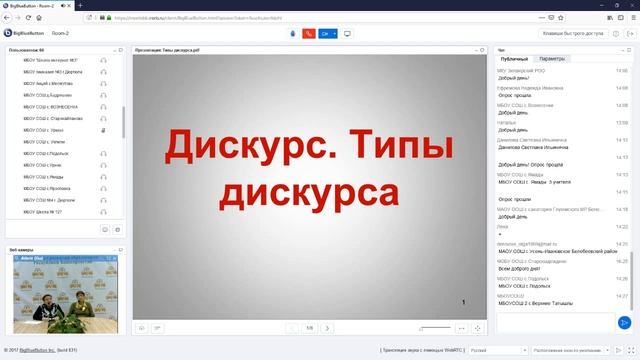Open the language dropdown showing Русский

(x=498, y=350)
